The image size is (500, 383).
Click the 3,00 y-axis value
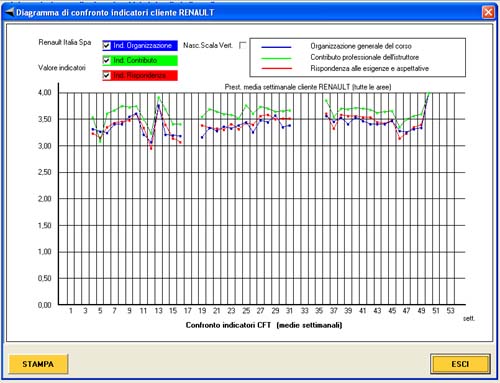(x=45, y=146)
